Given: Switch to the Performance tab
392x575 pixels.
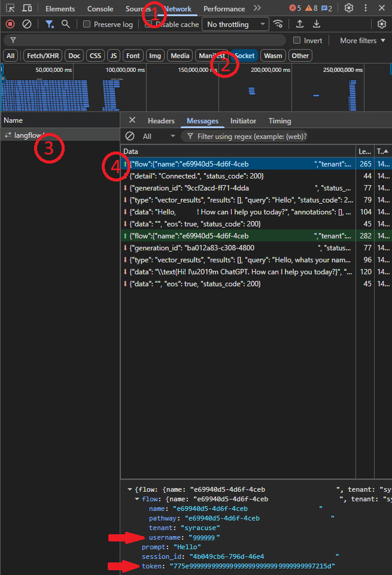Looking at the screenshot, I should [x=224, y=8].
